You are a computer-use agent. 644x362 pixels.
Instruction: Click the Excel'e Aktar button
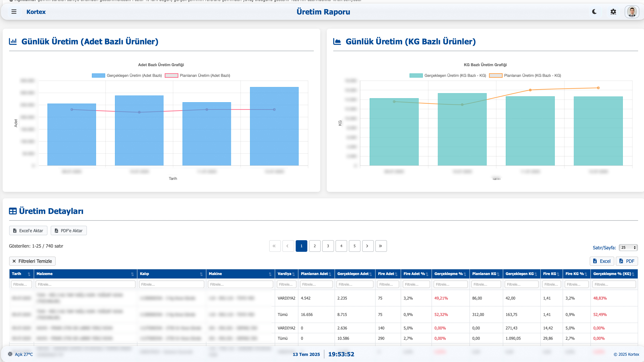click(28, 230)
